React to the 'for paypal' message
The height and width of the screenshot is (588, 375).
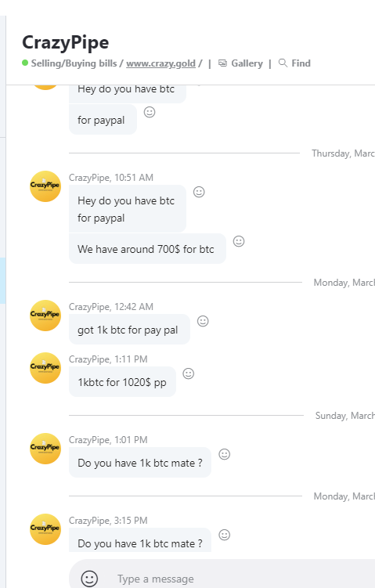(150, 112)
